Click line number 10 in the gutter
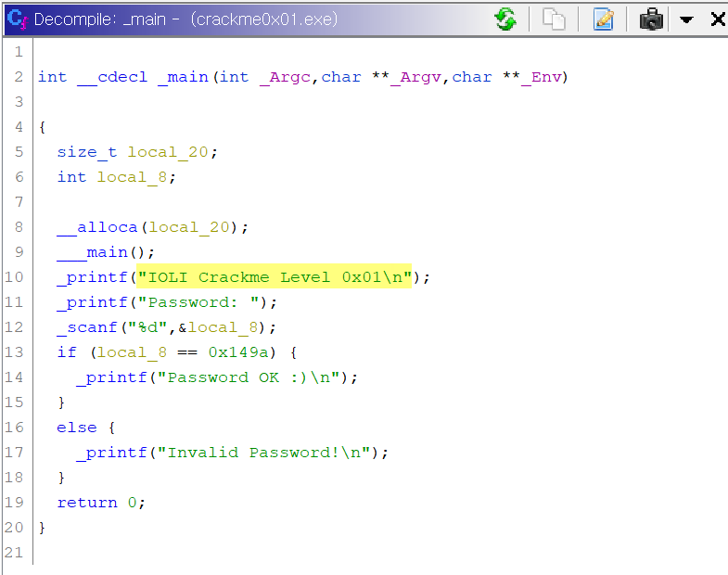 [x=14, y=276]
